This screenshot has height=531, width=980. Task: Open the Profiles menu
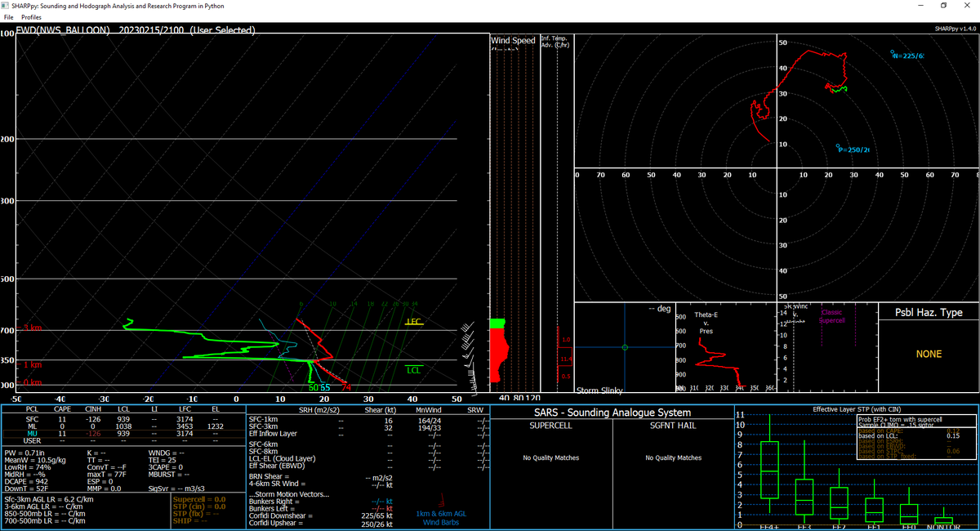(32, 16)
